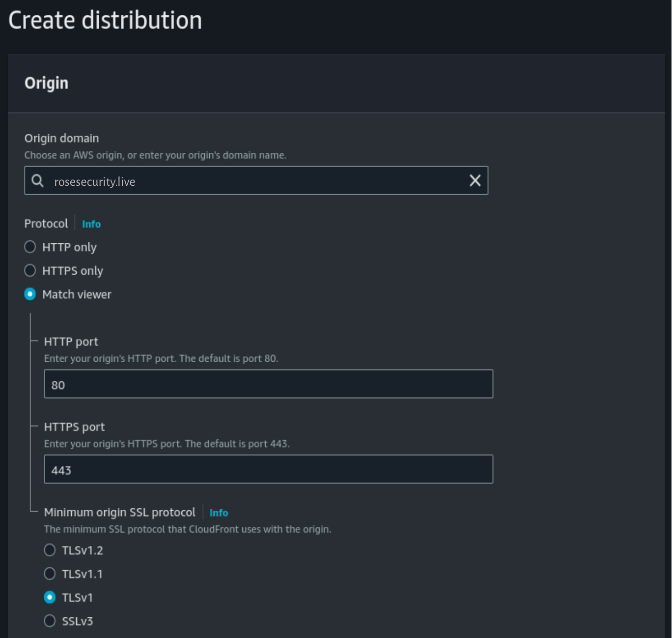
Task: Open the Info link next to Protocol
Action: pos(91,224)
